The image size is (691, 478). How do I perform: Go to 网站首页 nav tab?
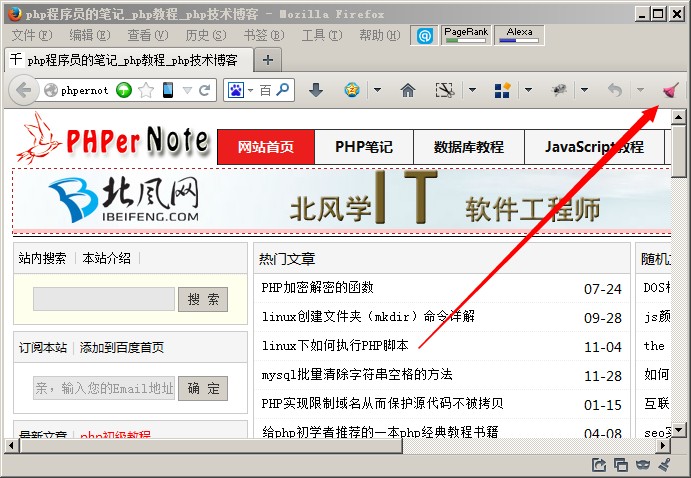(266, 147)
